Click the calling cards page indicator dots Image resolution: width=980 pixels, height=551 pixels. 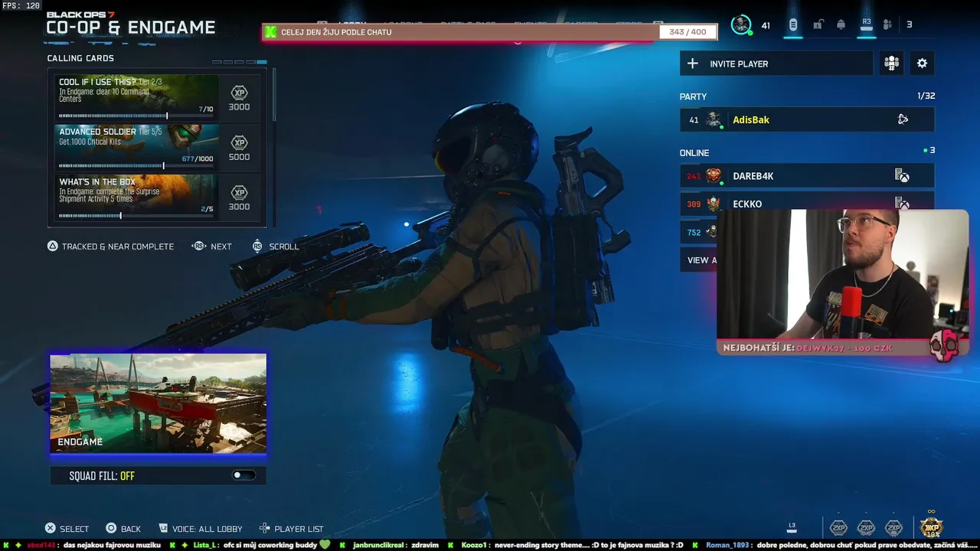(x=240, y=62)
